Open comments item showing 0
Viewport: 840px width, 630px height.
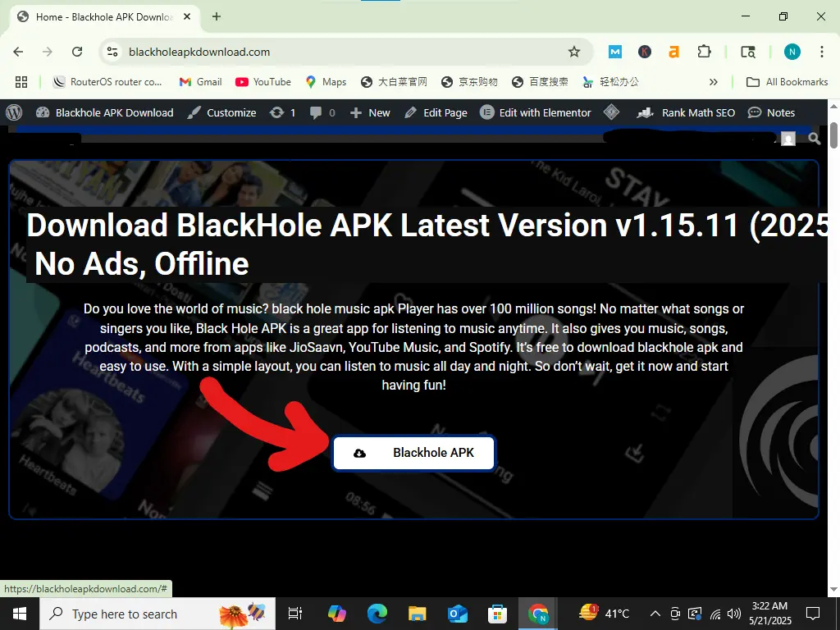point(322,112)
